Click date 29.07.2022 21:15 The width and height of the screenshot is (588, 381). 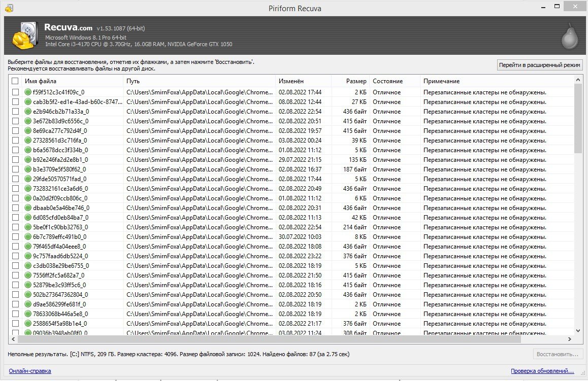[x=300, y=160]
